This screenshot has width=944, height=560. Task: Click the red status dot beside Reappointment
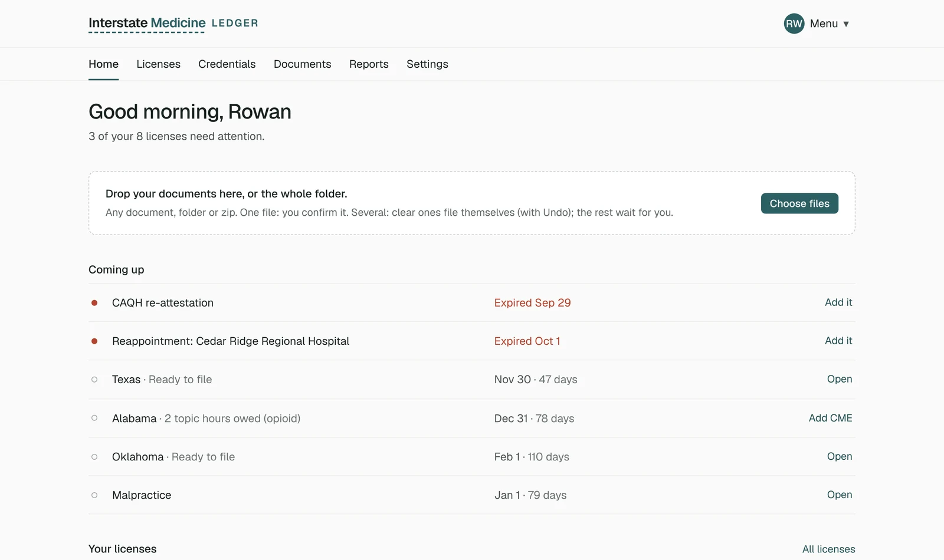94,341
